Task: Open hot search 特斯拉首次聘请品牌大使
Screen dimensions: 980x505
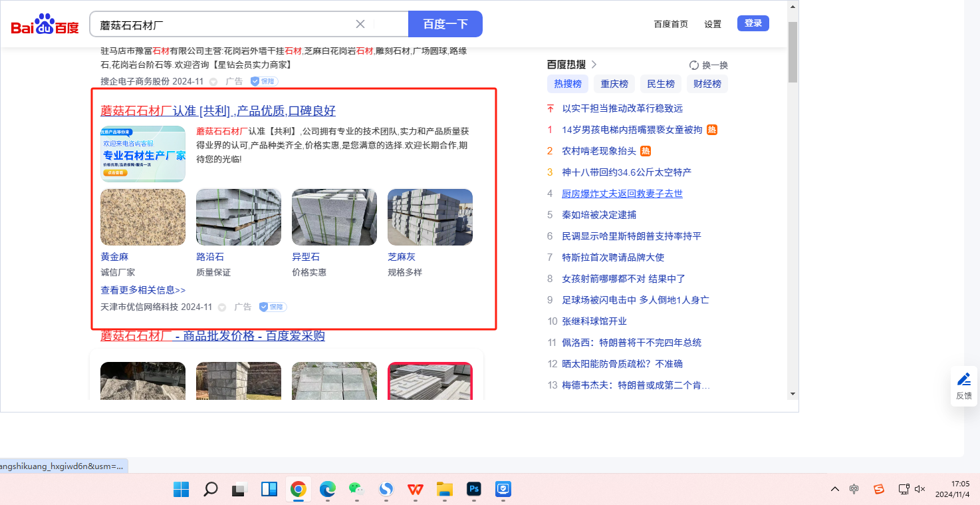Action: [613, 257]
